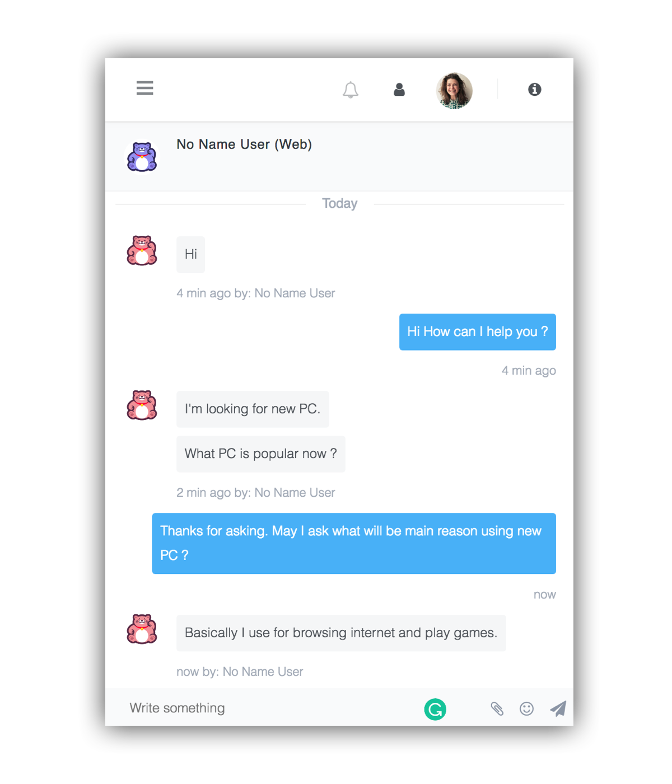Click the green Grammarly icon

(x=435, y=709)
